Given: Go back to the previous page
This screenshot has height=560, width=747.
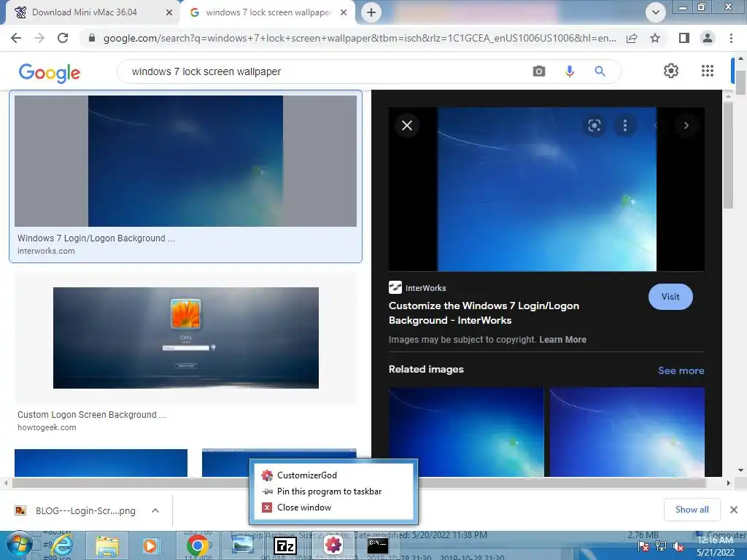Looking at the screenshot, I should point(16,38).
